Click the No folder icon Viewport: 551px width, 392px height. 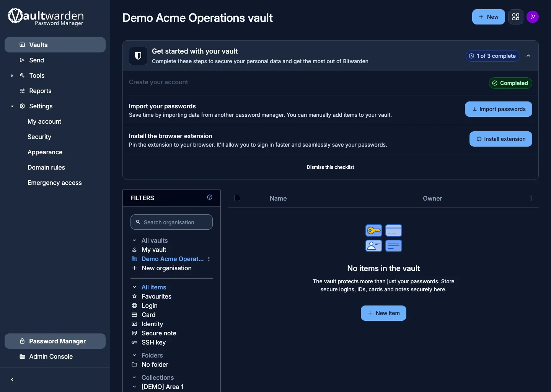coord(134,364)
